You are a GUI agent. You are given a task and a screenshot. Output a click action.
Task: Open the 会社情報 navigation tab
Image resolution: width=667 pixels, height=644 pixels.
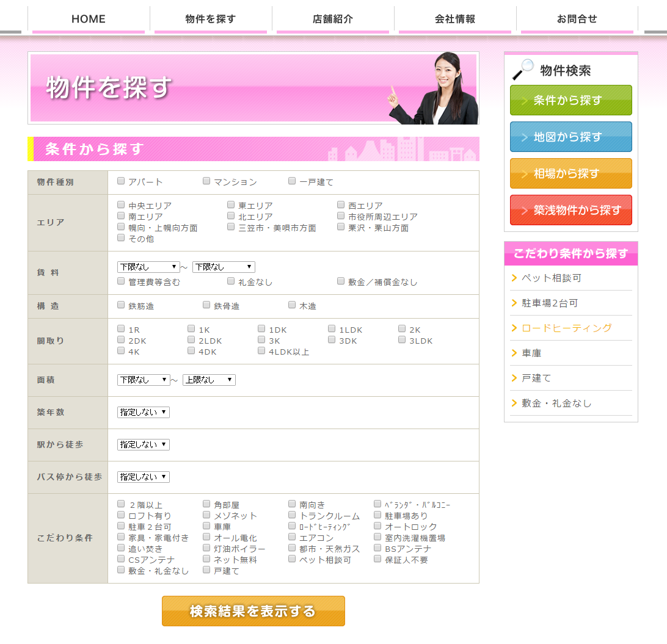click(455, 19)
